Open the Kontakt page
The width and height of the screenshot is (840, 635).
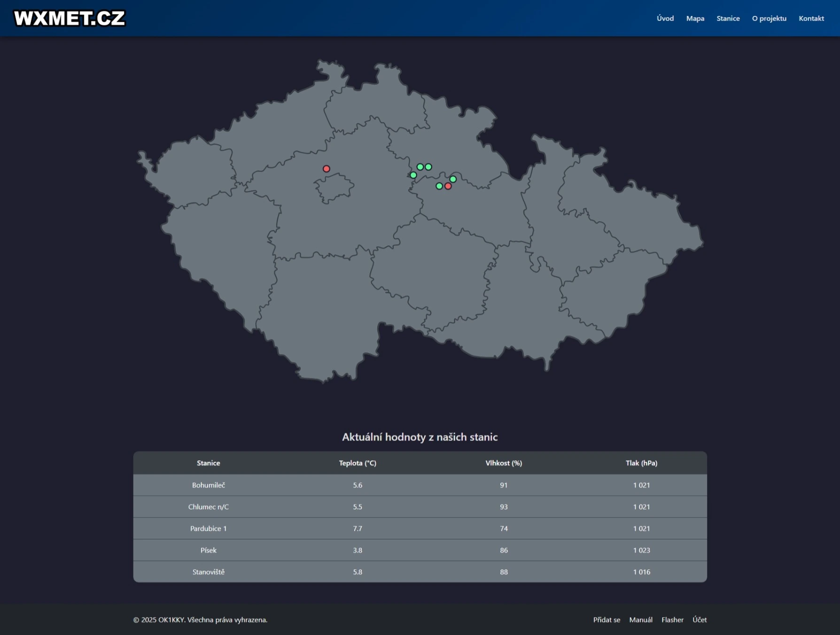[811, 18]
